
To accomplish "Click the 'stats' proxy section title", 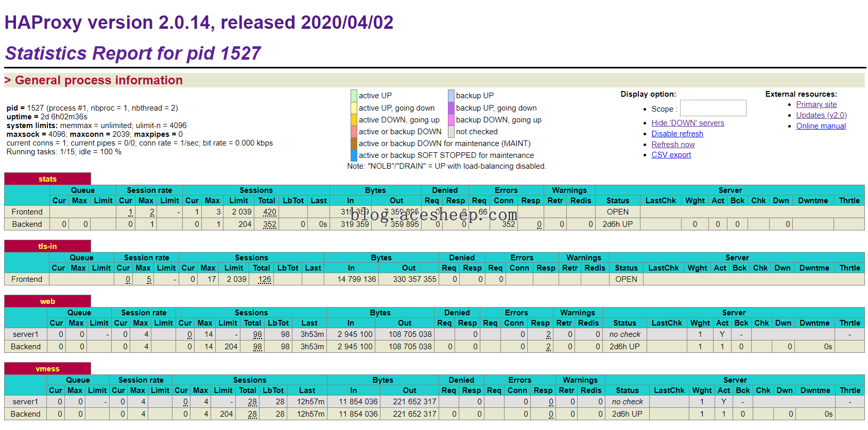I will (x=47, y=179).
